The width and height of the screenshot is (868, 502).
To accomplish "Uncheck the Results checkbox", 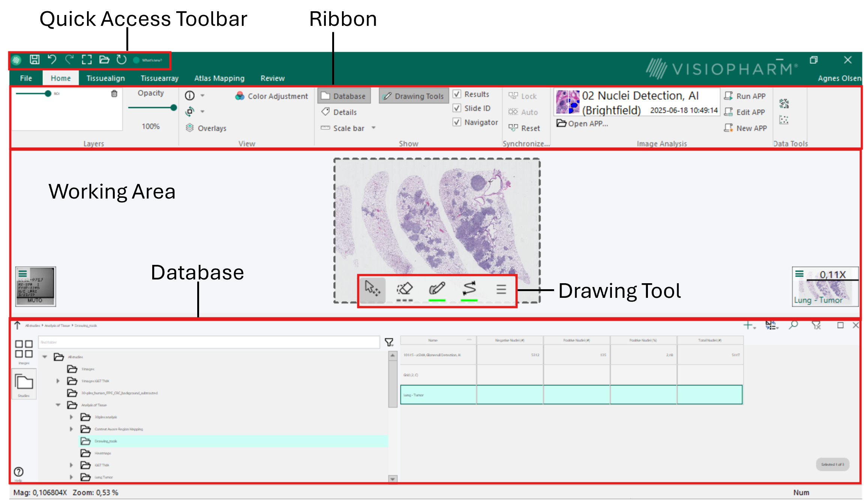I will pos(457,94).
